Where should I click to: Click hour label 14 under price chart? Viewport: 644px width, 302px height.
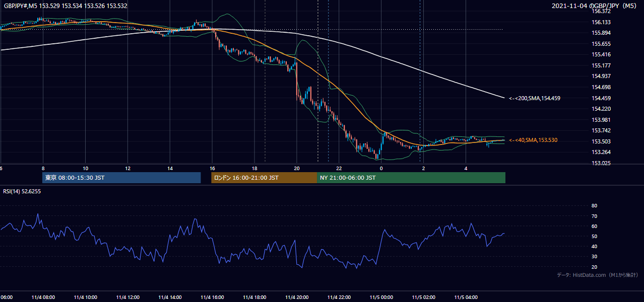[170, 169]
